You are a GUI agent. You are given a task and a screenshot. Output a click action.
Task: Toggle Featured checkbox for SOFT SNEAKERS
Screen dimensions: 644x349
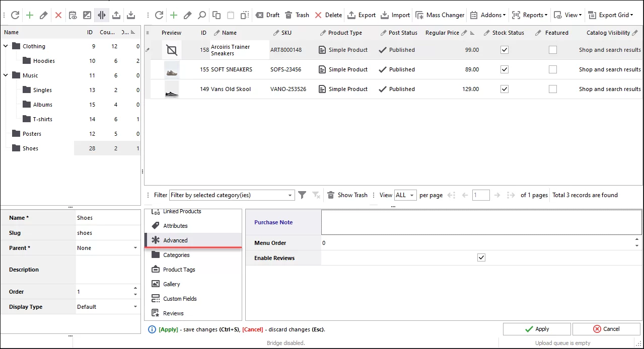552,69
